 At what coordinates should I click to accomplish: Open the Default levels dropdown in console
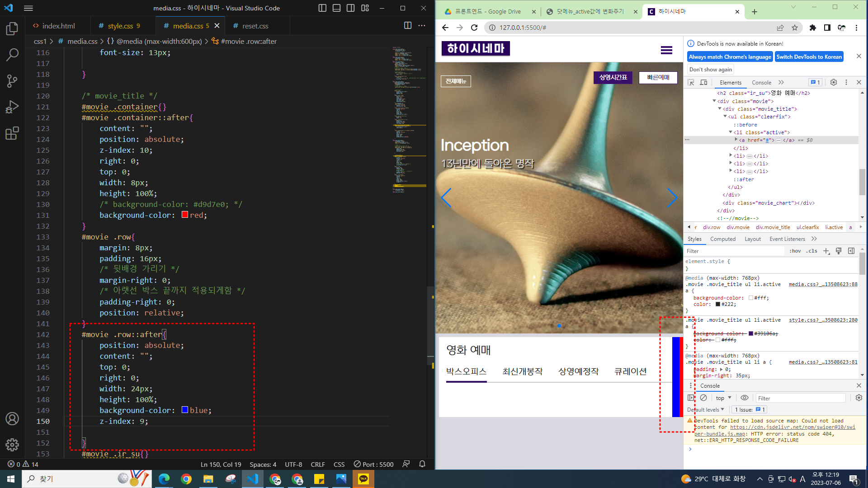click(706, 410)
